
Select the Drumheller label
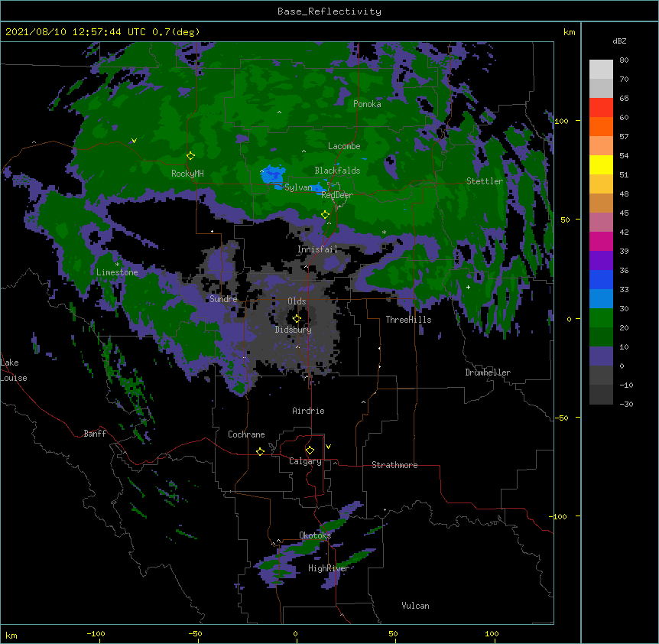coord(488,372)
